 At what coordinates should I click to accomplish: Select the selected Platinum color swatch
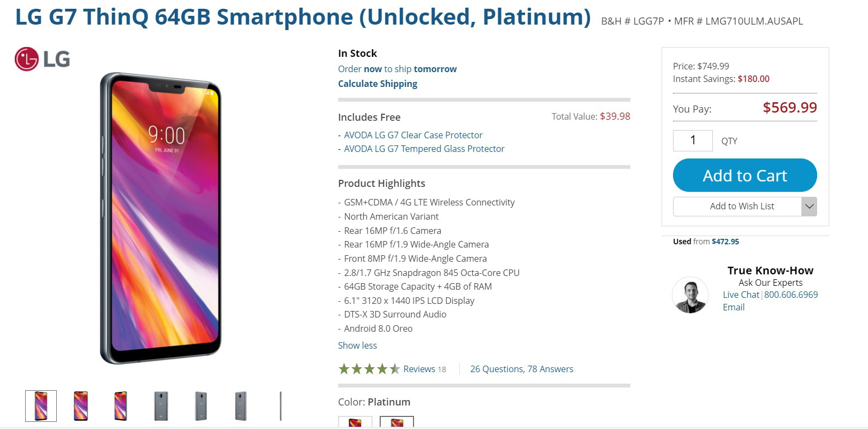coord(397,421)
